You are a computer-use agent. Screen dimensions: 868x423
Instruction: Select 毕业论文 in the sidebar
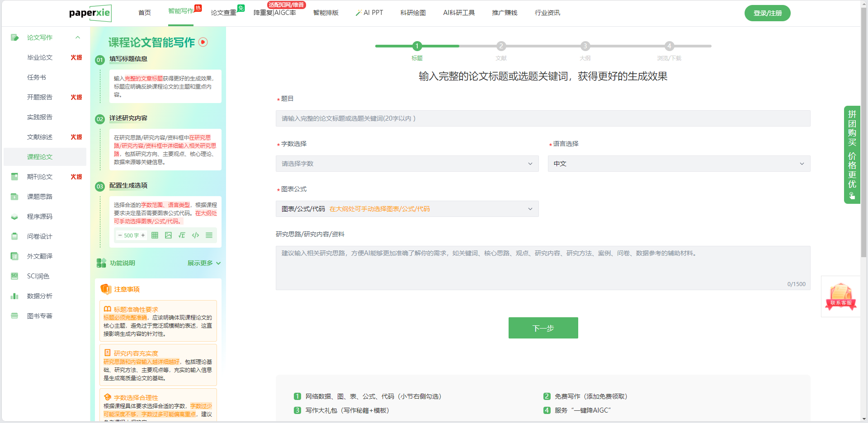[40, 57]
